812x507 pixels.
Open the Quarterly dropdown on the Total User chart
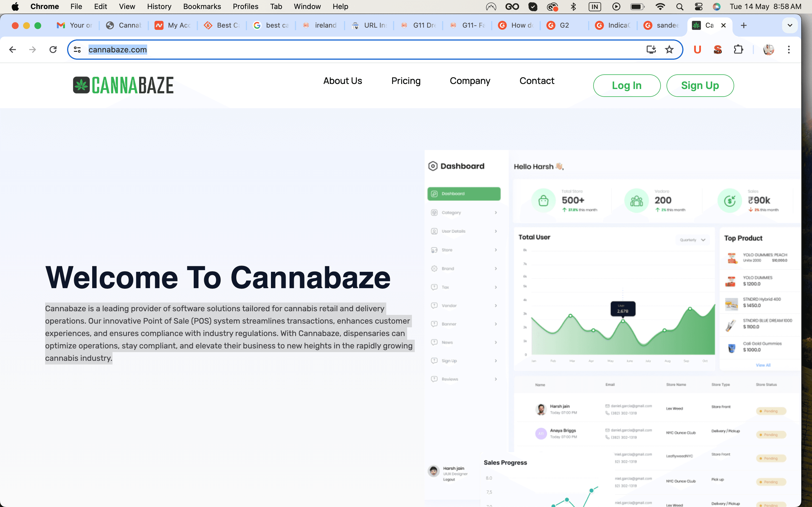(692, 240)
